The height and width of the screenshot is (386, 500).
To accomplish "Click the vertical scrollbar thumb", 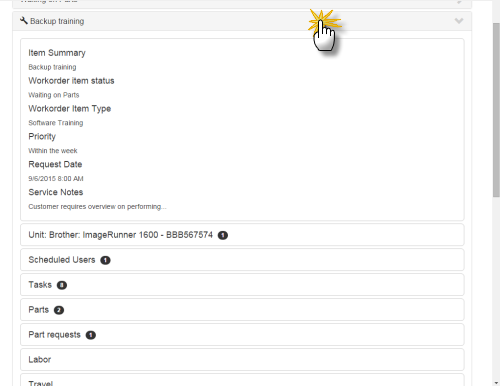I will pos(496,110).
